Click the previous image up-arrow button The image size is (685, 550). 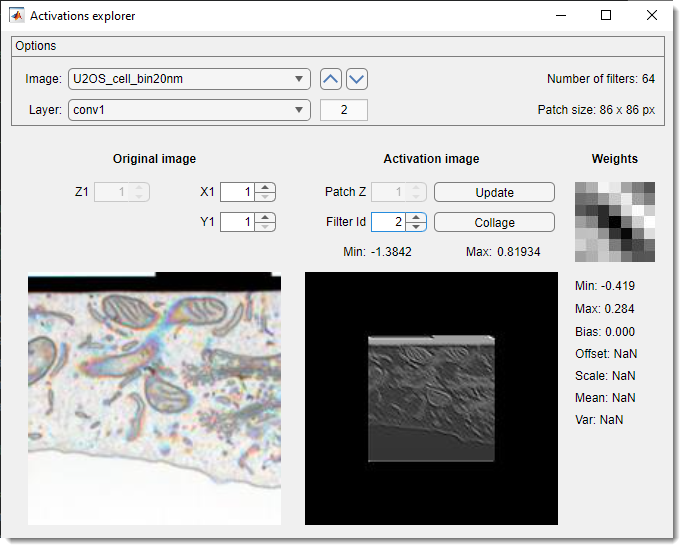(x=330, y=79)
